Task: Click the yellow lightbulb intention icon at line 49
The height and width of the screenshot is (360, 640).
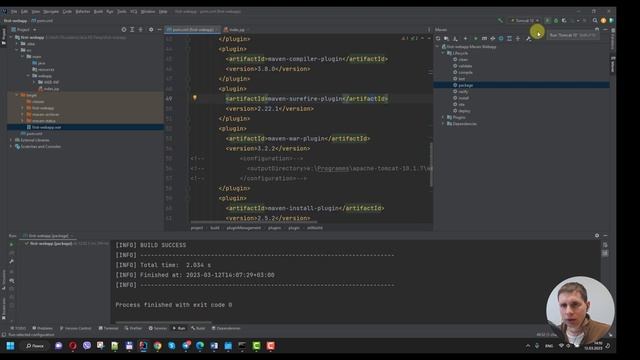Action: [x=195, y=98]
